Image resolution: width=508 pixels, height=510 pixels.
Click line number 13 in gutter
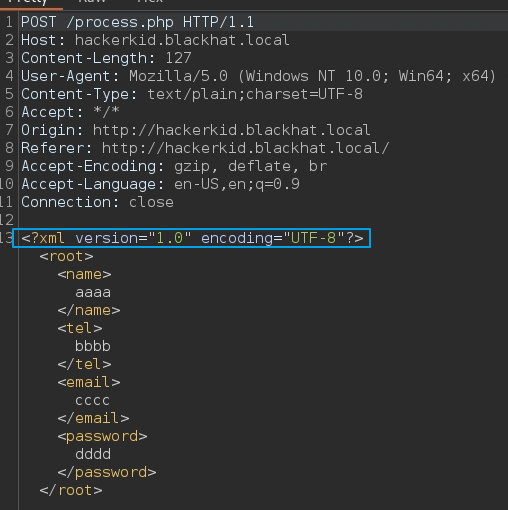tap(6, 238)
